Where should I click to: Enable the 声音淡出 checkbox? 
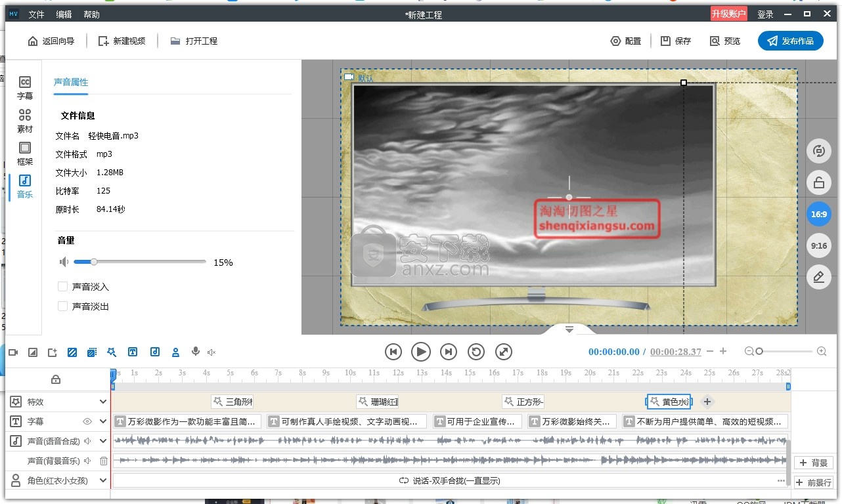click(63, 306)
